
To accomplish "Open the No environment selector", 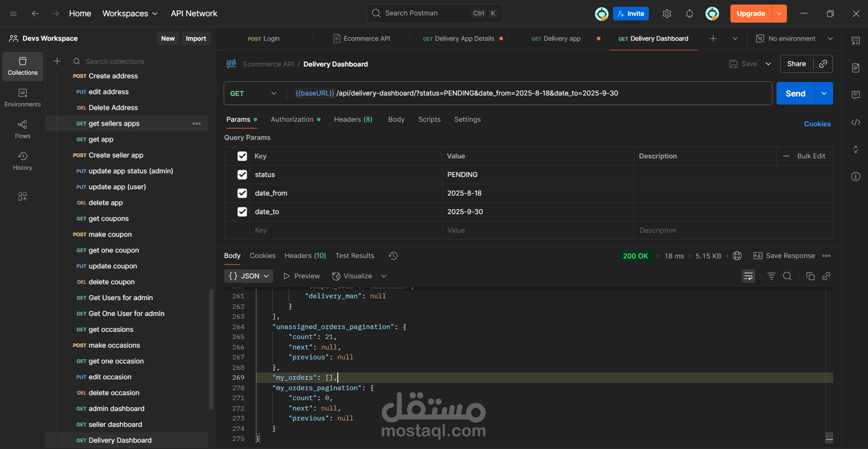I will click(795, 38).
